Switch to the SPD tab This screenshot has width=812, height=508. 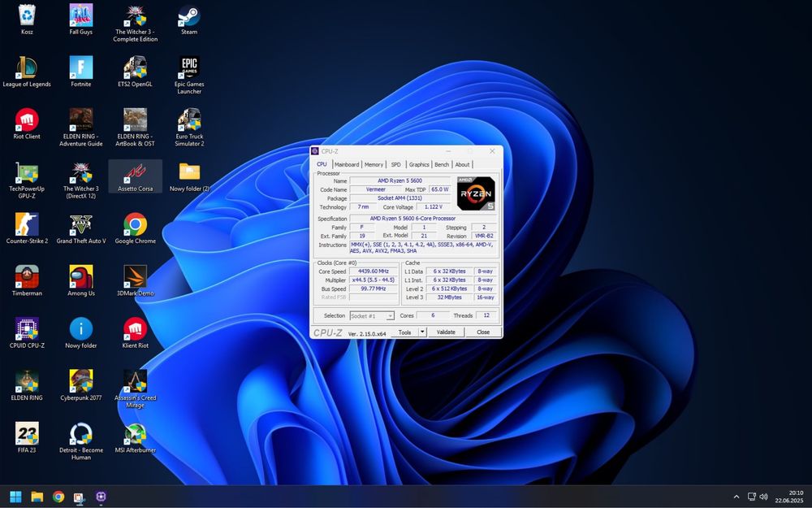pos(395,164)
